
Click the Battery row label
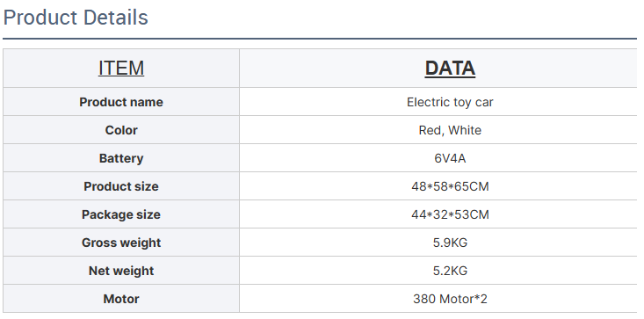121,158
